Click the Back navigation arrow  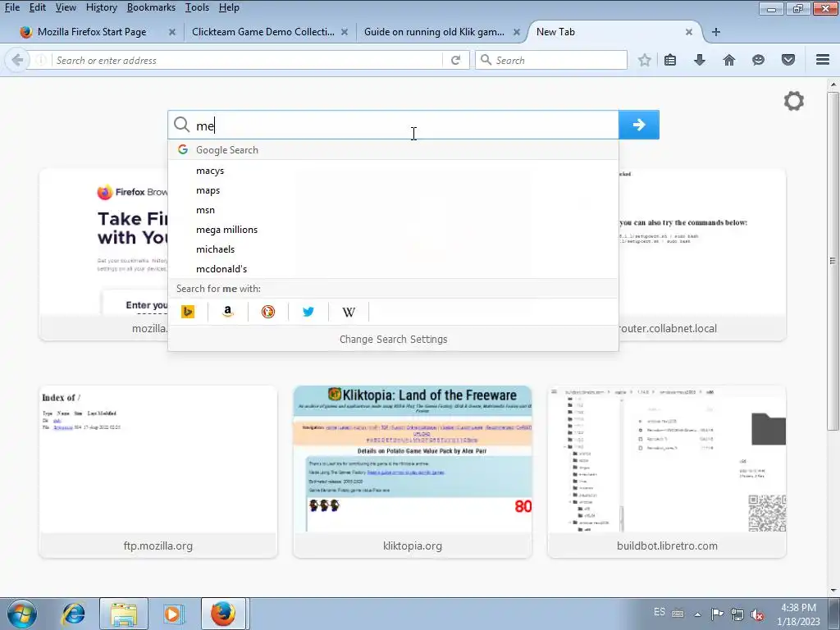point(17,60)
